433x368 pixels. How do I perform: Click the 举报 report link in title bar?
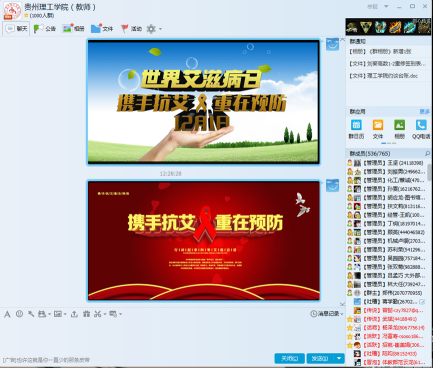point(372,6)
